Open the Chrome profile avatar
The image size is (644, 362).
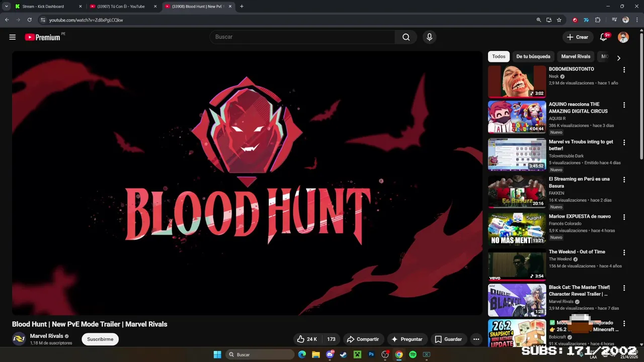pyautogui.click(x=625, y=20)
